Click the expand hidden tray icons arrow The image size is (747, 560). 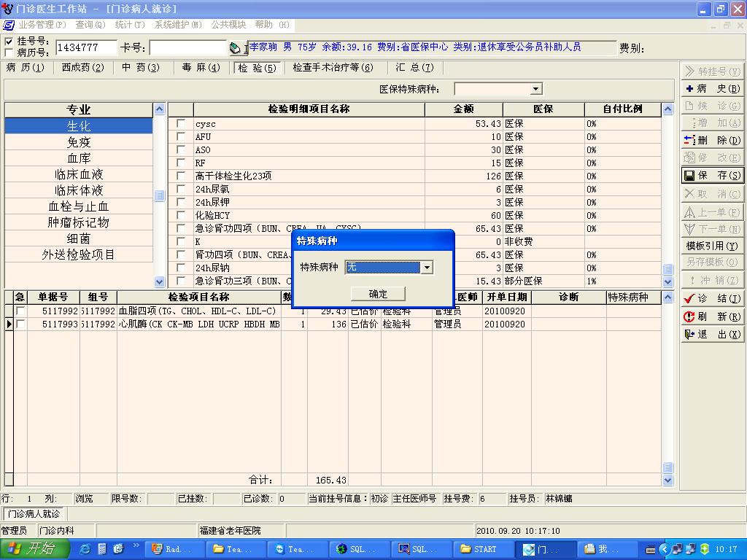tap(664, 549)
